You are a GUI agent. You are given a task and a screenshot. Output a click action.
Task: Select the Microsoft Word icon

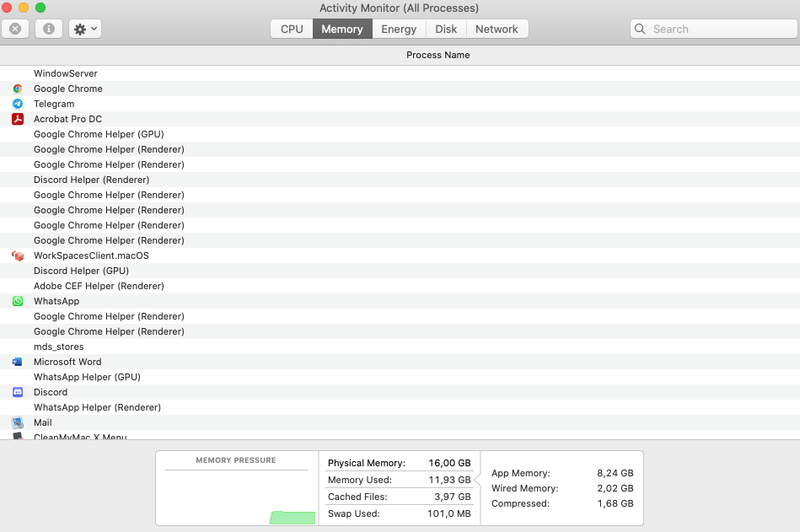[18, 362]
